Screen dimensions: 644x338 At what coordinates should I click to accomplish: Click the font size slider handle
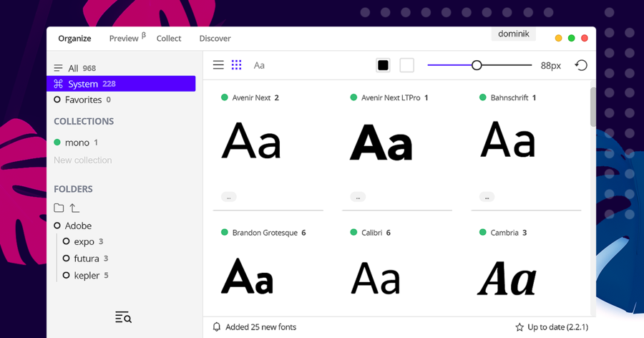coord(477,65)
